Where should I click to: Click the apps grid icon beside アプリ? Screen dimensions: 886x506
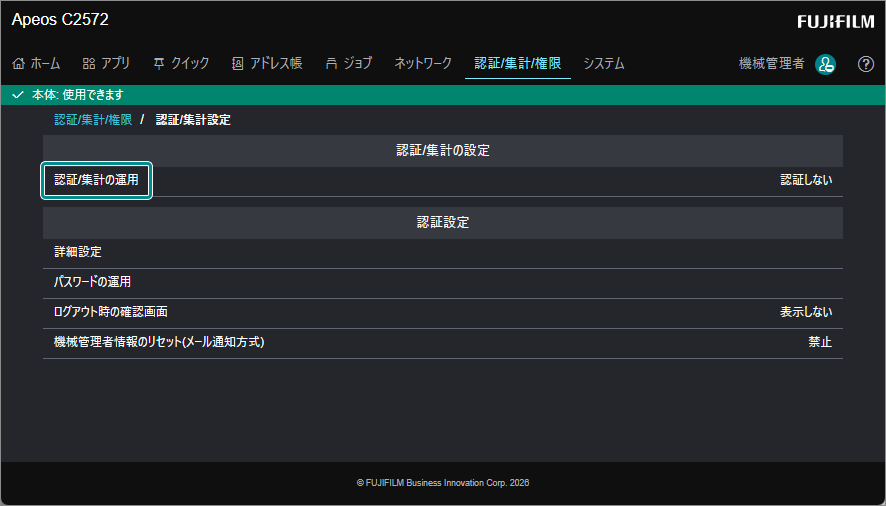pos(89,63)
